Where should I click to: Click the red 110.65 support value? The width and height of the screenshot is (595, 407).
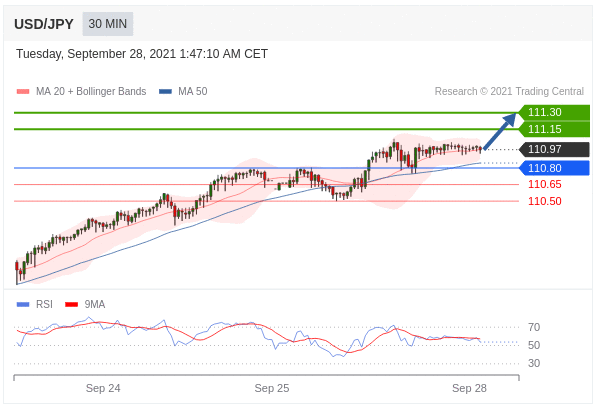click(x=545, y=184)
